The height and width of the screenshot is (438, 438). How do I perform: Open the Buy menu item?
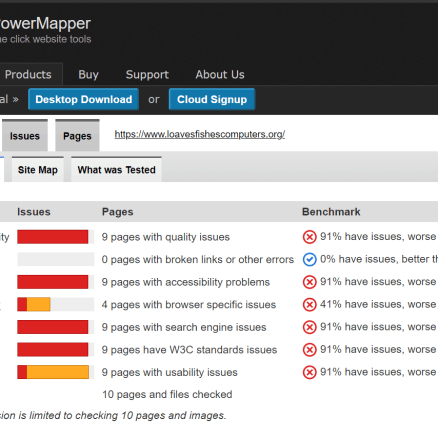coord(88,74)
